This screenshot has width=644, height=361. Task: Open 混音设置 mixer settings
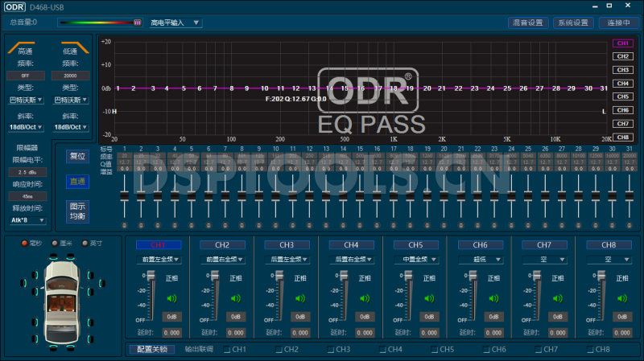tap(528, 23)
